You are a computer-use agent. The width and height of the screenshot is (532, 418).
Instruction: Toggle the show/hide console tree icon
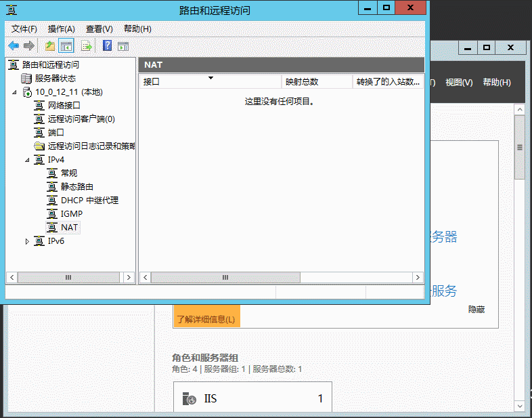tap(66, 46)
